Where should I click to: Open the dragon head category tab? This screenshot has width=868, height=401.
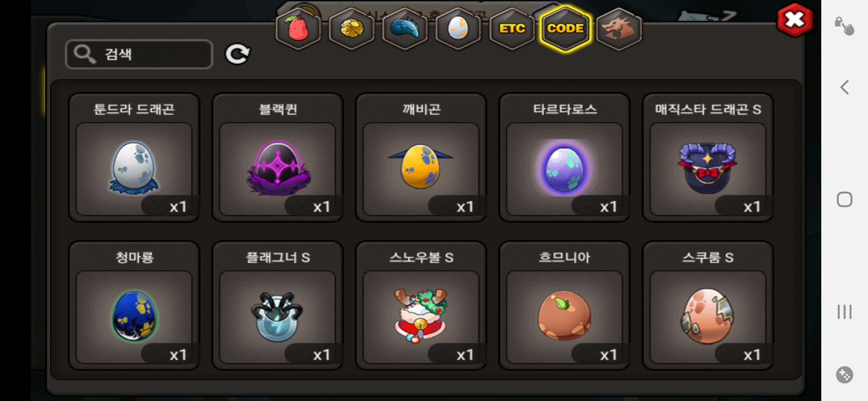[x=619, y=29]
